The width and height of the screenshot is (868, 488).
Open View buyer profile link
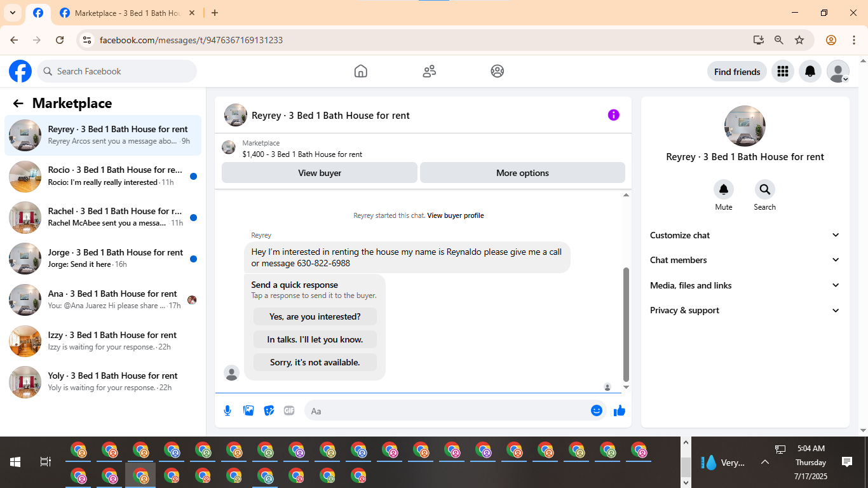click(456, 215)
